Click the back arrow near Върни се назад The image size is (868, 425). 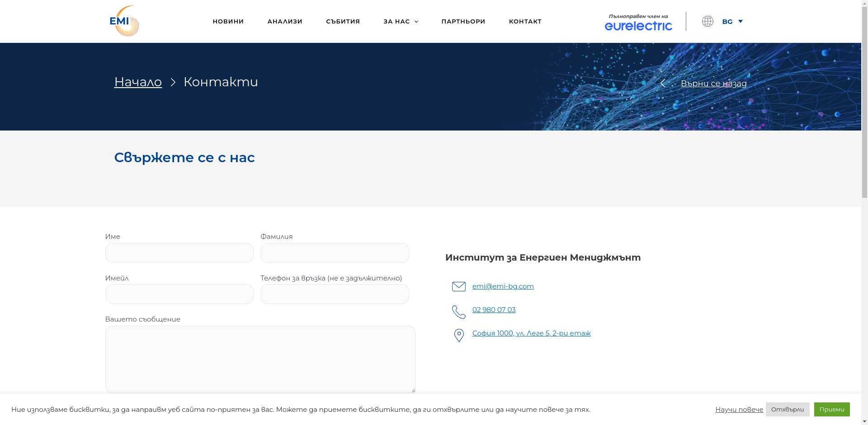coord(663,83)
